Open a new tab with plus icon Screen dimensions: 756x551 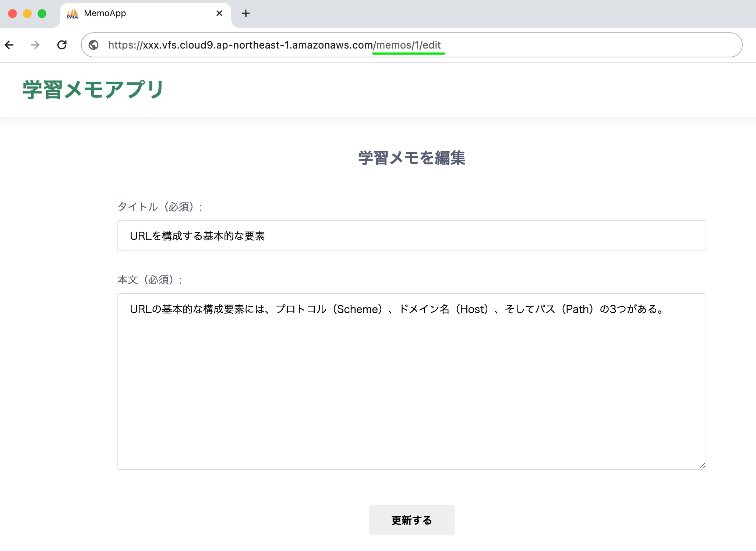[245, 14]
